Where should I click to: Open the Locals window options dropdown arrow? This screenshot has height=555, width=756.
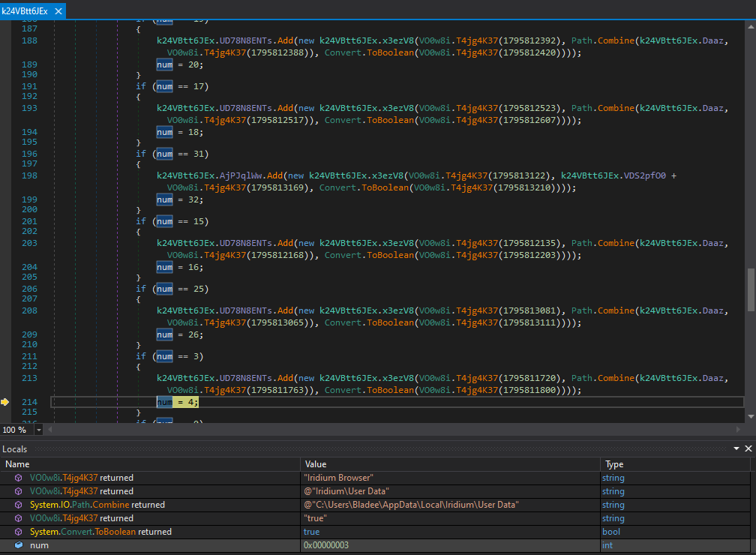pyautogui.click(x=736, y=448)
